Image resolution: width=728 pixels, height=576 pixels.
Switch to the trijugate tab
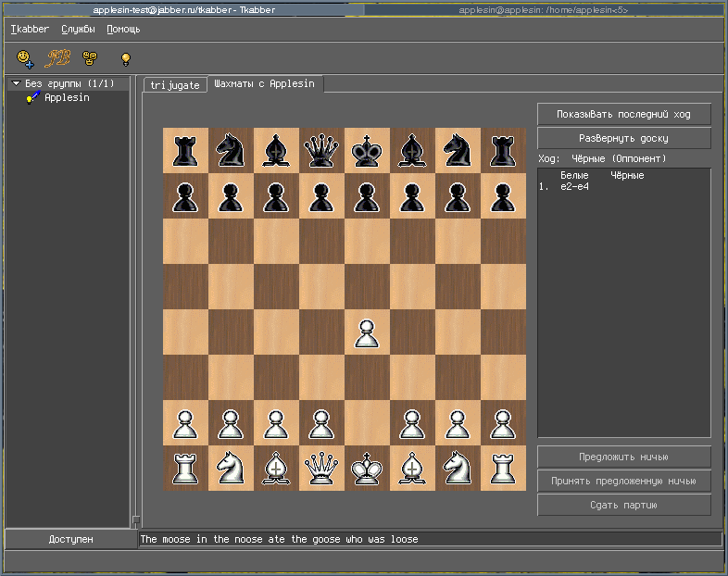click(x=175, y=85)
